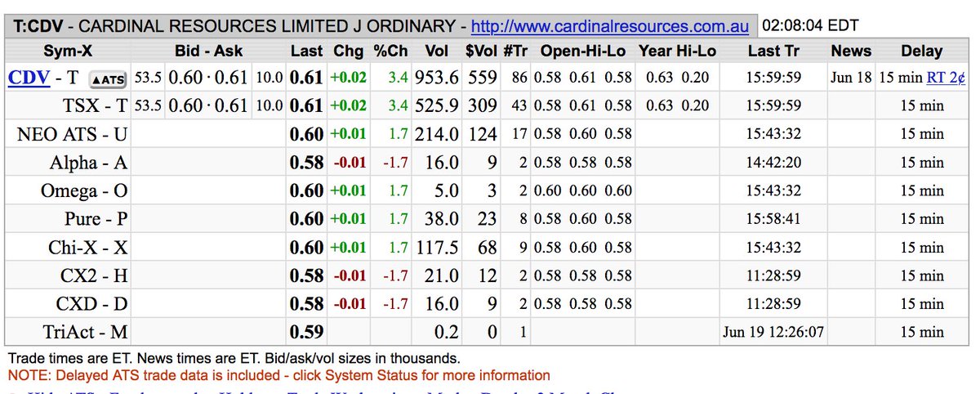Click the 17 trade count in NEO ATS row
This screenshot has width=980, height=394.
519,135
